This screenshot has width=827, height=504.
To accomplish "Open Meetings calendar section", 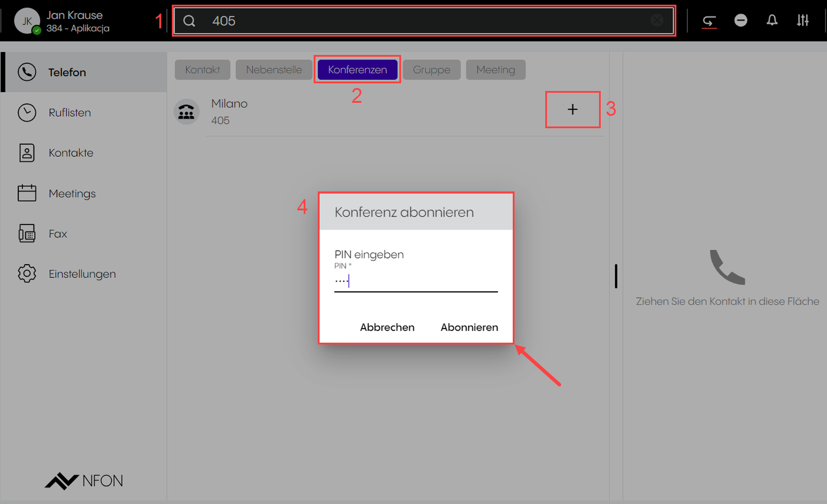I will (72, 193).
